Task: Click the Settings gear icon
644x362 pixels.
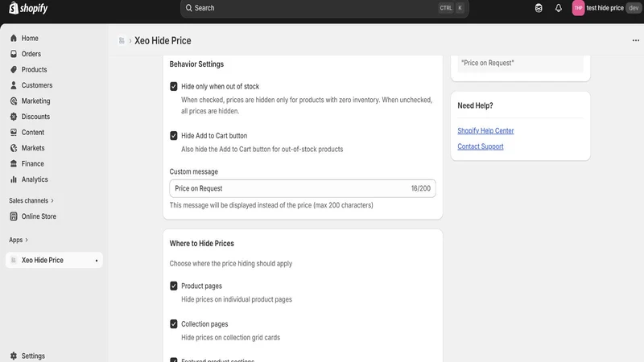Action: 14,356
